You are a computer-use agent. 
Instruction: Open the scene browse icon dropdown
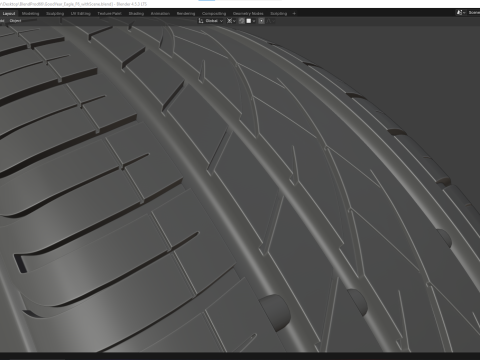(x=461, y=13)
